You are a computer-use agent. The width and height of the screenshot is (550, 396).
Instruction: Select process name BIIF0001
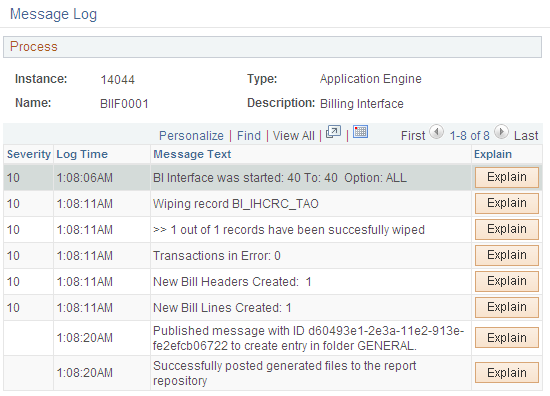click(x=124, y=104)
